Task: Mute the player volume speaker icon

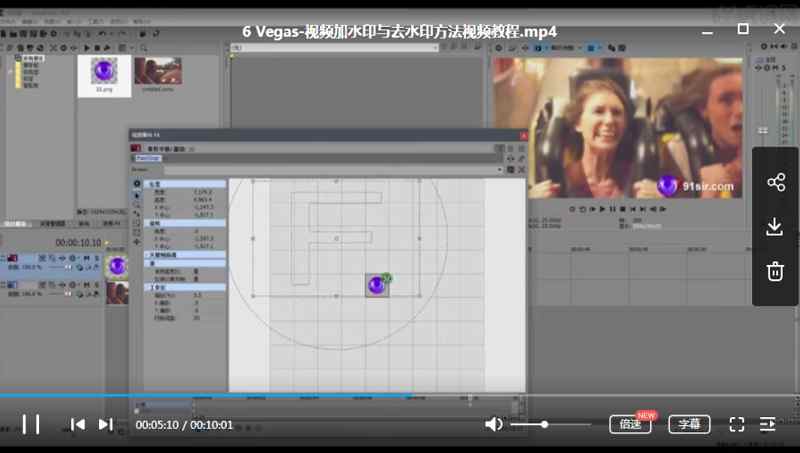Action: (493, 424)
